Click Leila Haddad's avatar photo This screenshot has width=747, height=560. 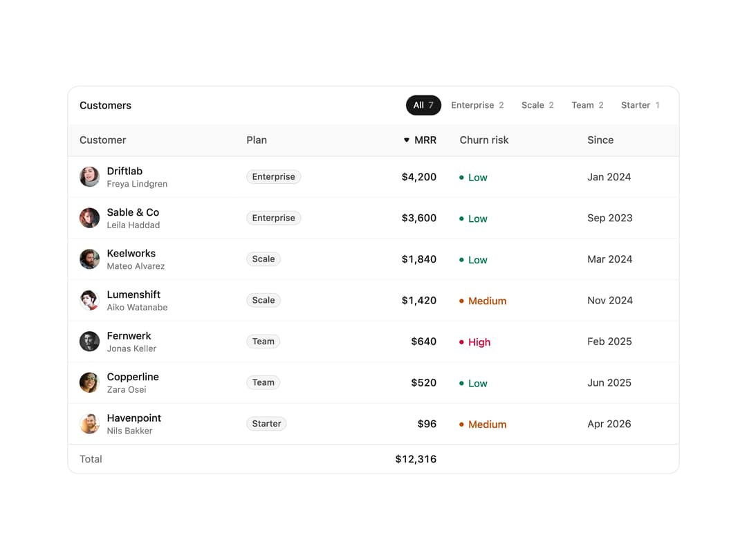click(89, 218)
